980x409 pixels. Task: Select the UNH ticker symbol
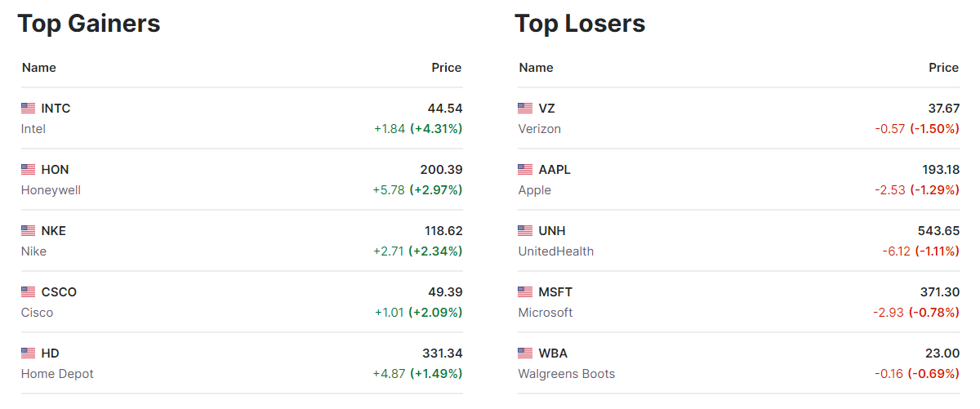click(552, 230)
